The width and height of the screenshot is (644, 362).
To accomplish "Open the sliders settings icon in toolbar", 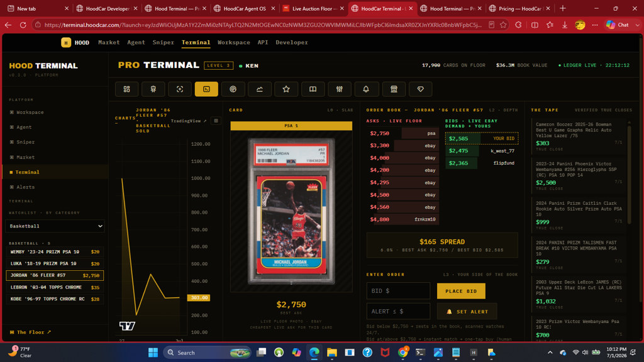I will tap(339, 89).
